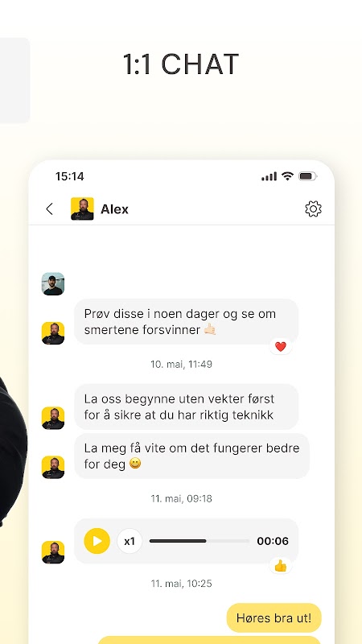Tap avatar beside 'Prøv disse' message
This screenshot has width=362, height=644.
[x=53, y=333]
